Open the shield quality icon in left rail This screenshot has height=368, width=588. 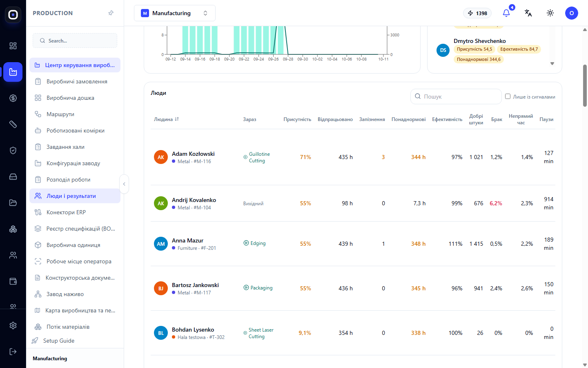tap(13, 150)
